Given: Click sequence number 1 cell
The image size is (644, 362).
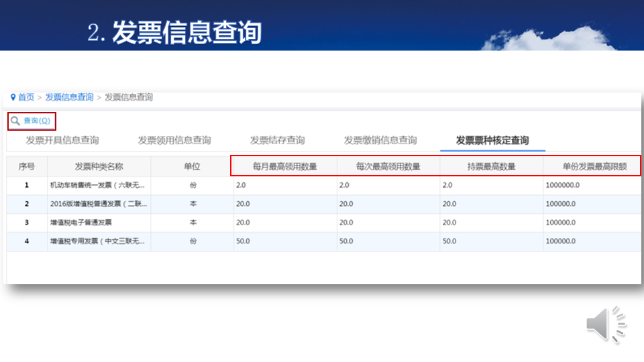Looking at the screenshot, I should click(x=27, y=186).
